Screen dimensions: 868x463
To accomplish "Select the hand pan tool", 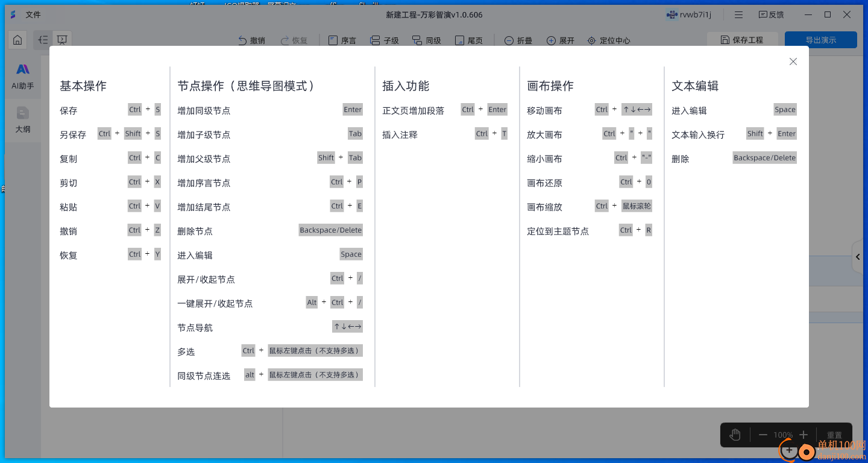I will pyautogui.click(x=735, y=435).
